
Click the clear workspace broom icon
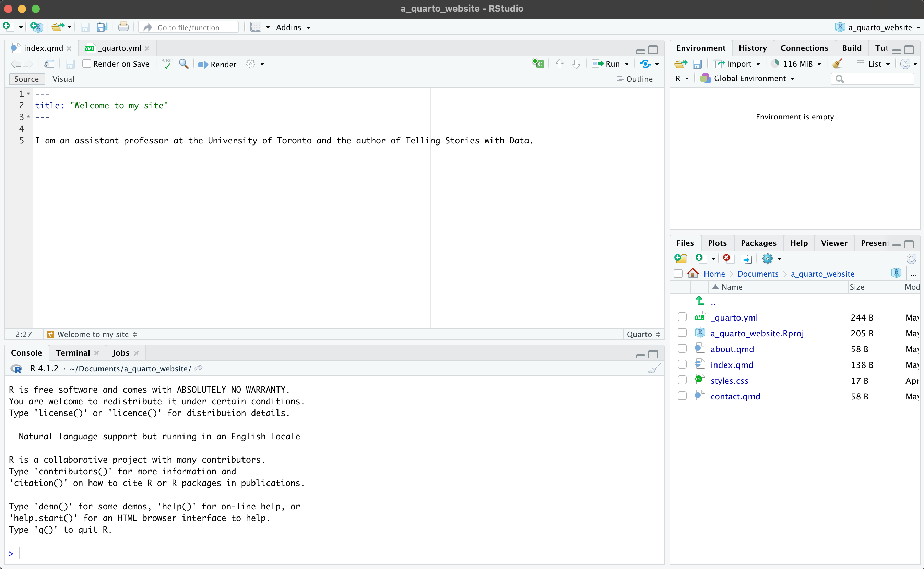point(837,63)
